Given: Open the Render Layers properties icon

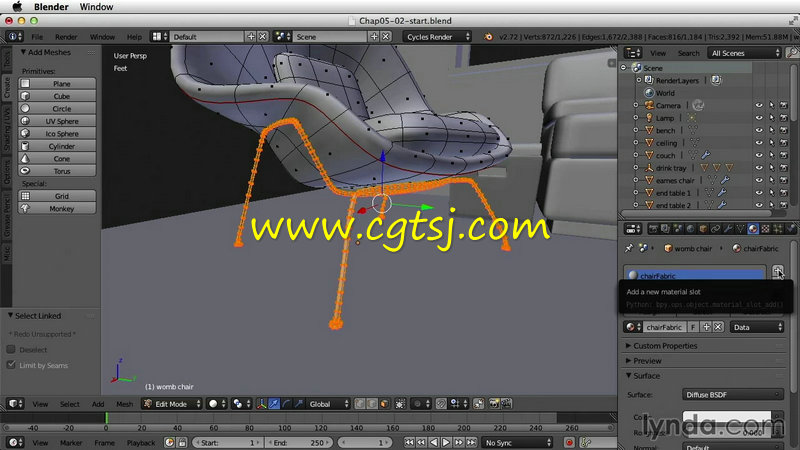Looking at the screenshot, I should click(665, 229).
